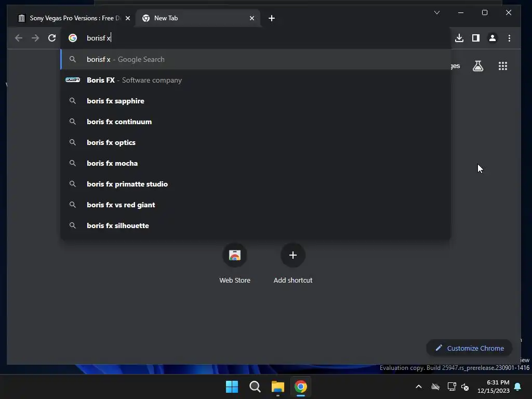Viewport: 532px width, 399px height.
Task: Click OneDrive cloud tray icon
Action: (x=435, y=387)
